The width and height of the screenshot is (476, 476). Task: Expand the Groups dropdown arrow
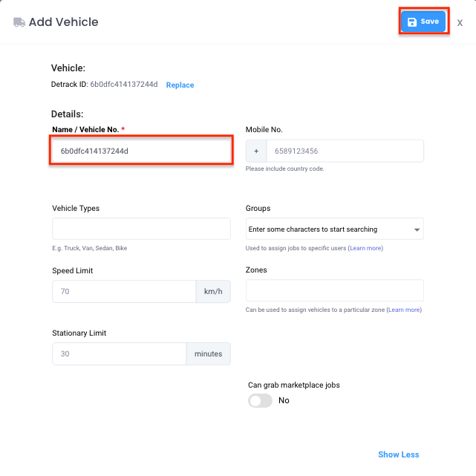click(417, 229)
